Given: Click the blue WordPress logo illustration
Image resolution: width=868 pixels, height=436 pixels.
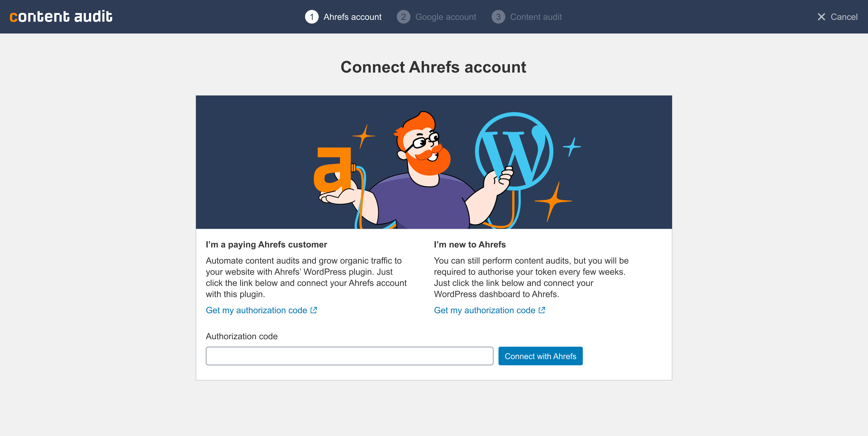Looking at the screenshot, I should click(x=514, y=151).
